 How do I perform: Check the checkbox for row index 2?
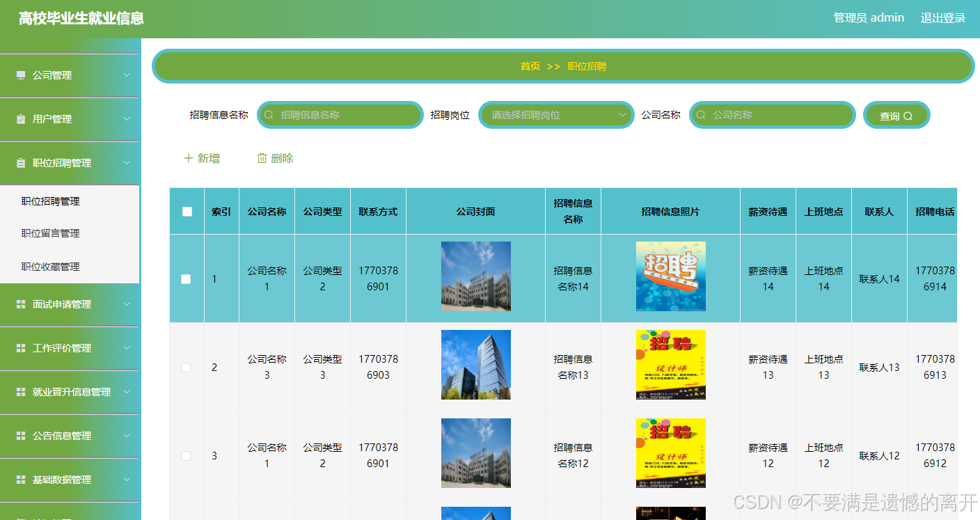[186, 368]
